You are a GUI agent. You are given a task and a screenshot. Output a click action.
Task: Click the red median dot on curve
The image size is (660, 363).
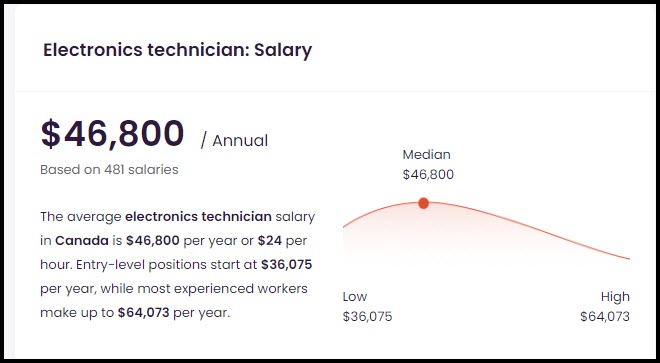coord(423,203)
